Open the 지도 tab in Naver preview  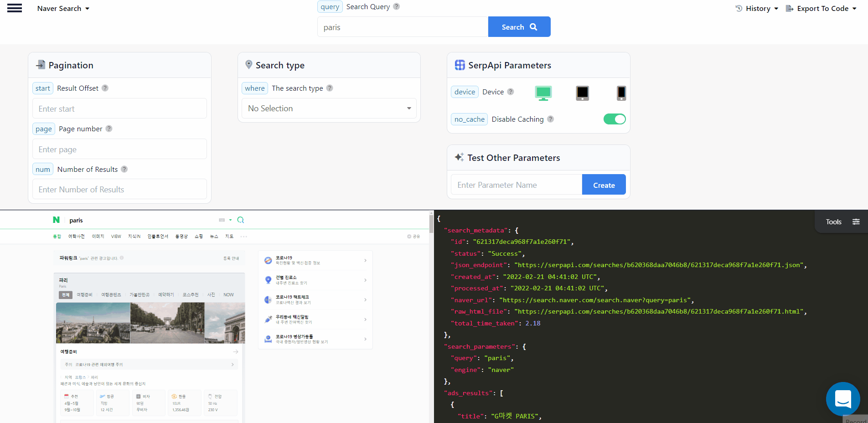229,236
